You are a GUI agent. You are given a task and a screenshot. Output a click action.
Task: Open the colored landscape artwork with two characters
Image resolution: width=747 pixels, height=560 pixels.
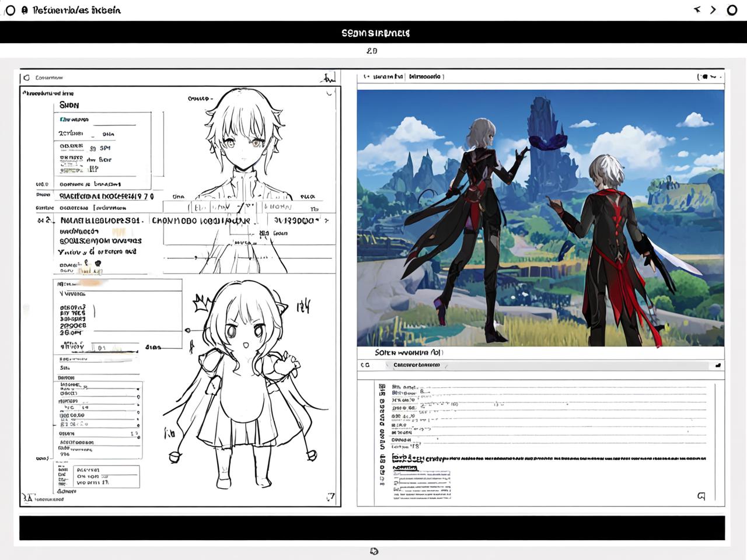540,218
